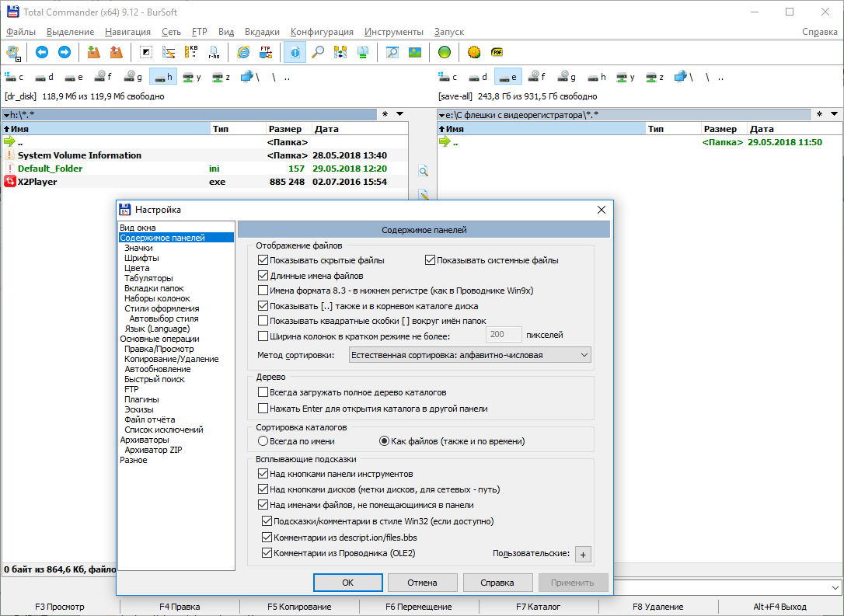844x616 pixels.
Task: Click the green circle toolbar icon
Action: [444, 52]
